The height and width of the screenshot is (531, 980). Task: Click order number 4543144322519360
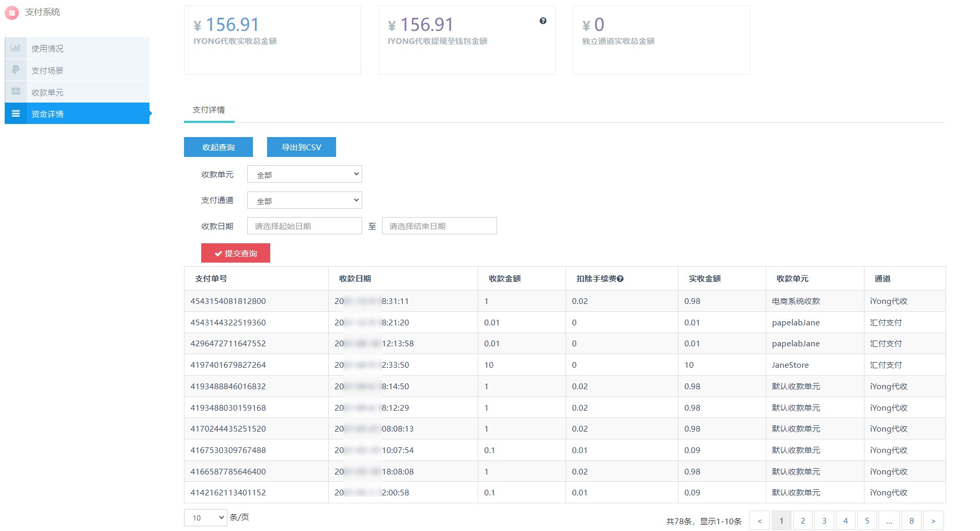click(x=228, y=323)
